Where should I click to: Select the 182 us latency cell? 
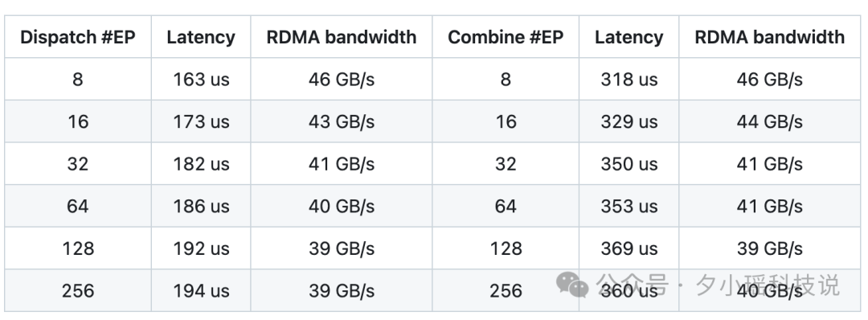pos(201,164)
